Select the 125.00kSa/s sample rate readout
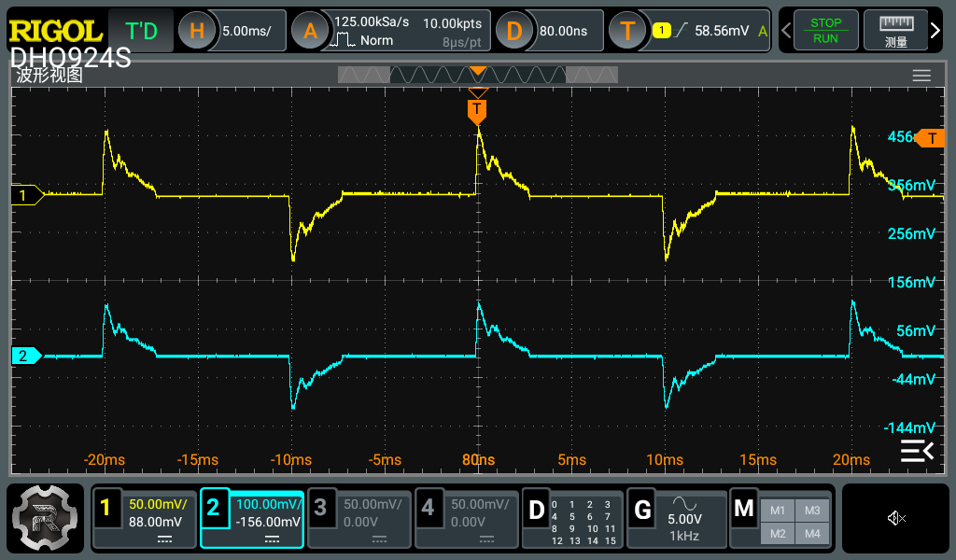Screen dimensions: 956x560 click(372, 22)
